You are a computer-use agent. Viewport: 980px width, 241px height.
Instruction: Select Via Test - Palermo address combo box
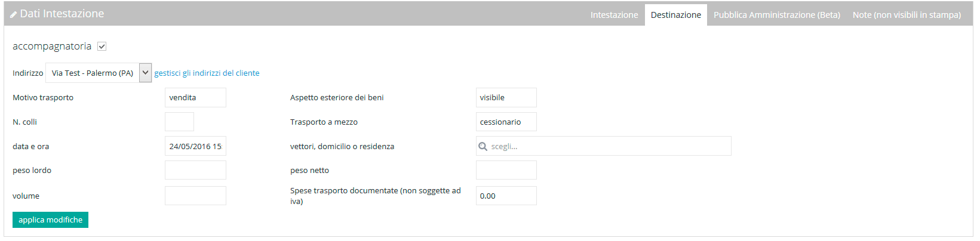(x=93, y=73)
